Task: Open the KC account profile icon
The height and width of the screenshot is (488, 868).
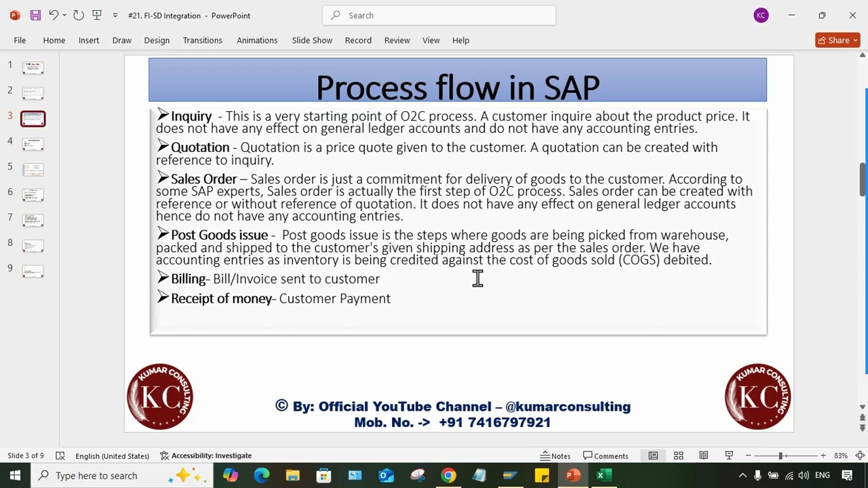Action: [761, 15]
